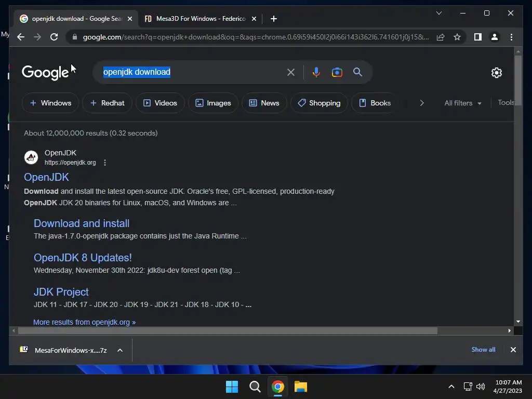This screenshot has width=532, height=399.
Task: Expand the All filters dropdown
Action: [463, 103]
